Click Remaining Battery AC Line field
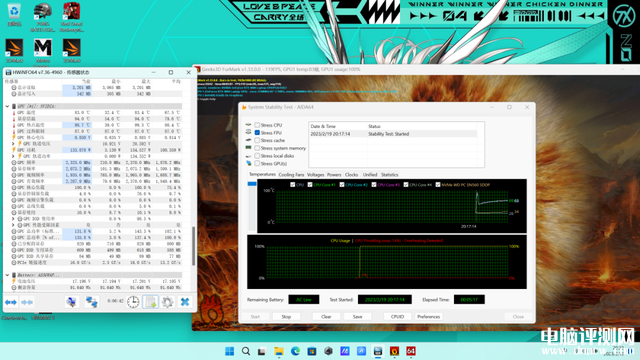The height and width of the screenshot is (360, 640). 304,300
